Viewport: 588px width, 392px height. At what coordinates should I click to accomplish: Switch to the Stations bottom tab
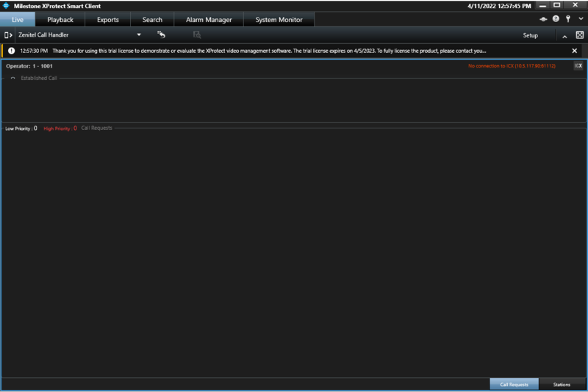pos(562,384)
